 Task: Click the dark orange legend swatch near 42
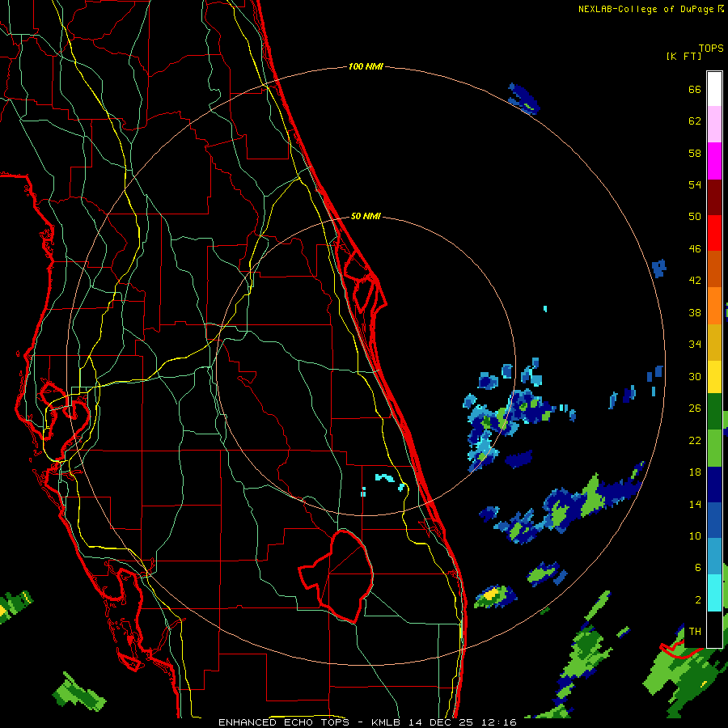714,269
